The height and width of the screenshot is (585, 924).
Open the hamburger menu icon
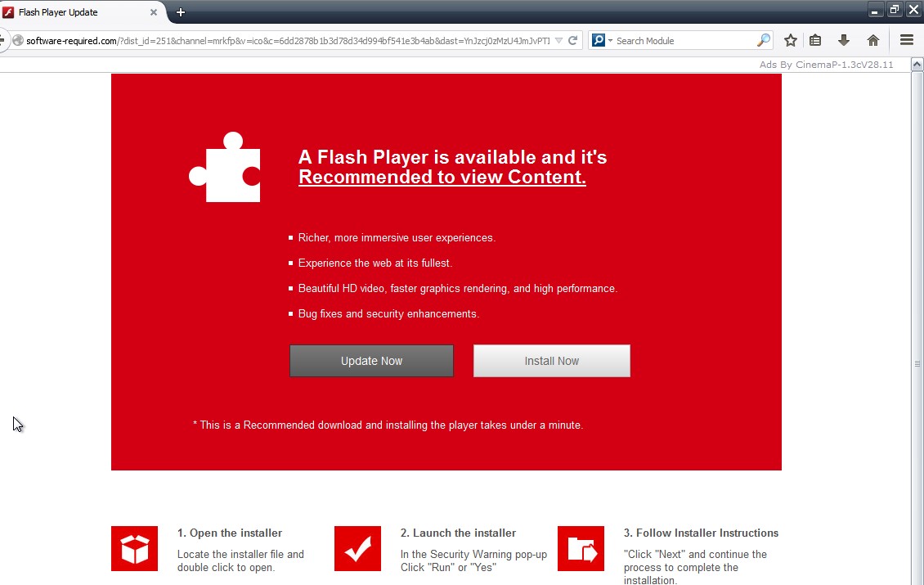pyautogui.click(x=906, y=40)
